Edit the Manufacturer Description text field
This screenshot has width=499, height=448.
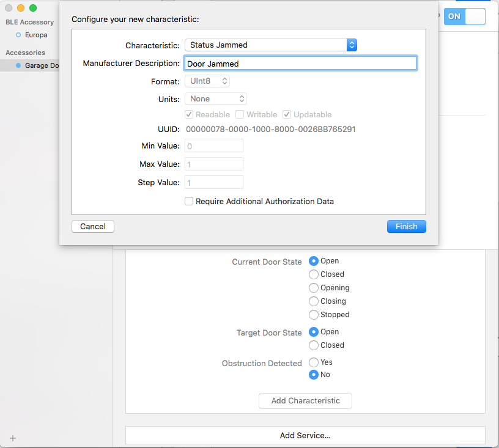300,63
